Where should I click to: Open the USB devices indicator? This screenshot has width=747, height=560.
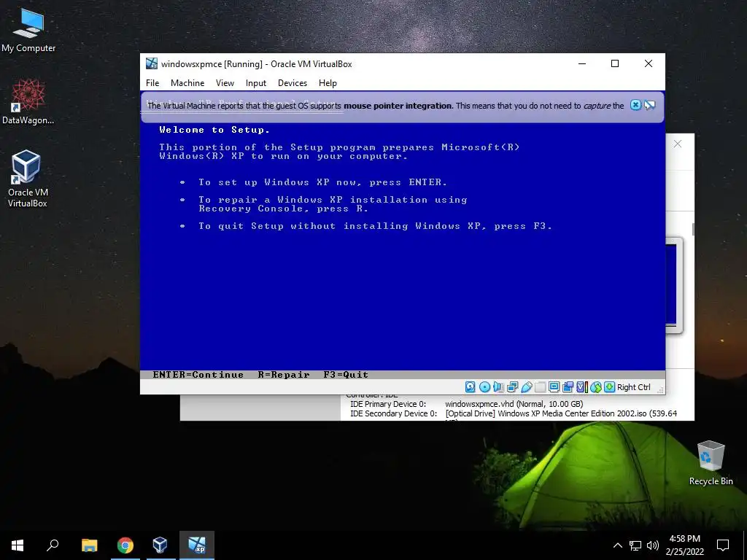tap(527, 387)
